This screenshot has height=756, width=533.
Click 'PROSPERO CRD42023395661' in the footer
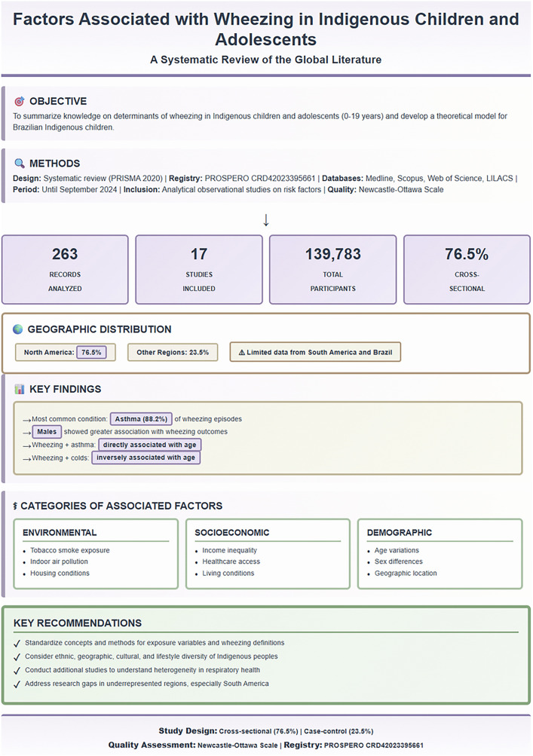(x=374, y=745)
